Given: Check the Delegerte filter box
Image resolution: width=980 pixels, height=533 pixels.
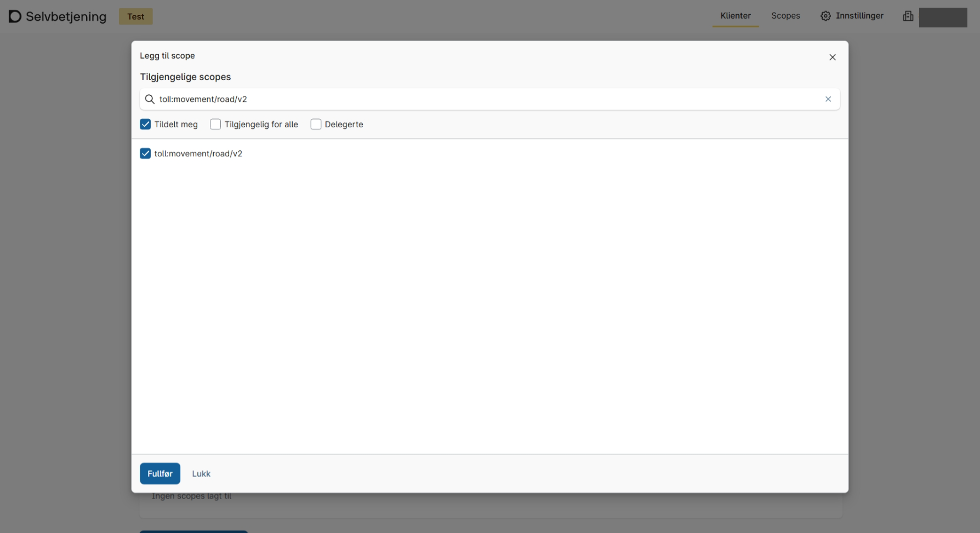Looking at the screenshot, I should coord(316,124).
